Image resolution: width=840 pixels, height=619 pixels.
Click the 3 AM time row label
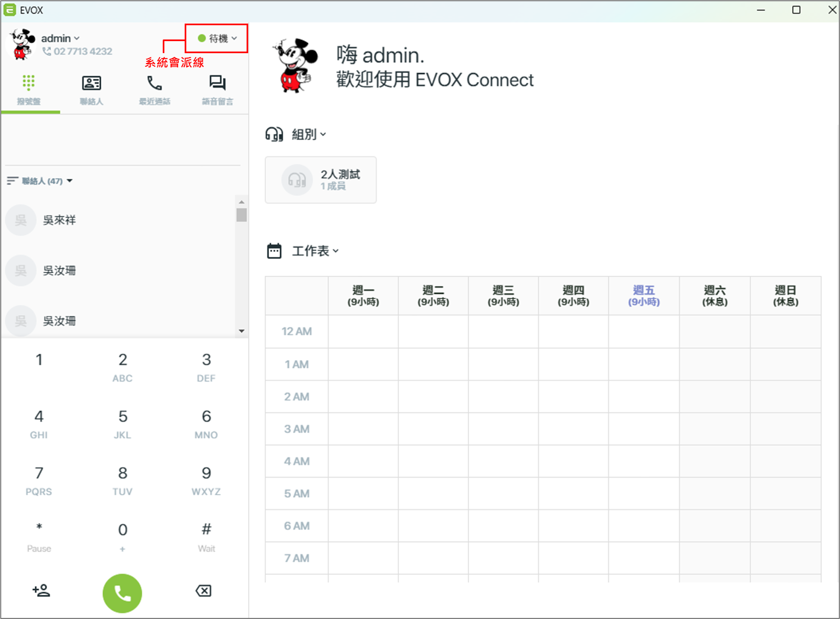(x=296, y=429)
